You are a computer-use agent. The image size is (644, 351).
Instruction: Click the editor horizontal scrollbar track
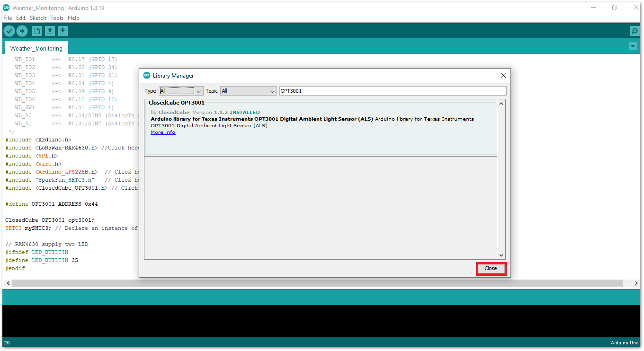[x=317, y=283]
